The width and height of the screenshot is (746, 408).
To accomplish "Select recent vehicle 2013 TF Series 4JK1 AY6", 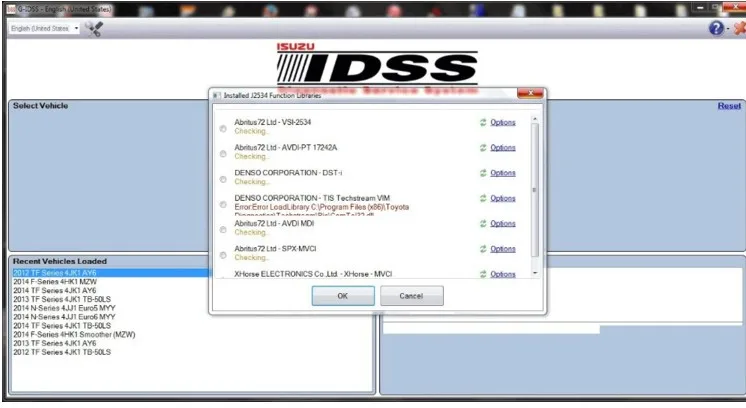I will 55,343.
